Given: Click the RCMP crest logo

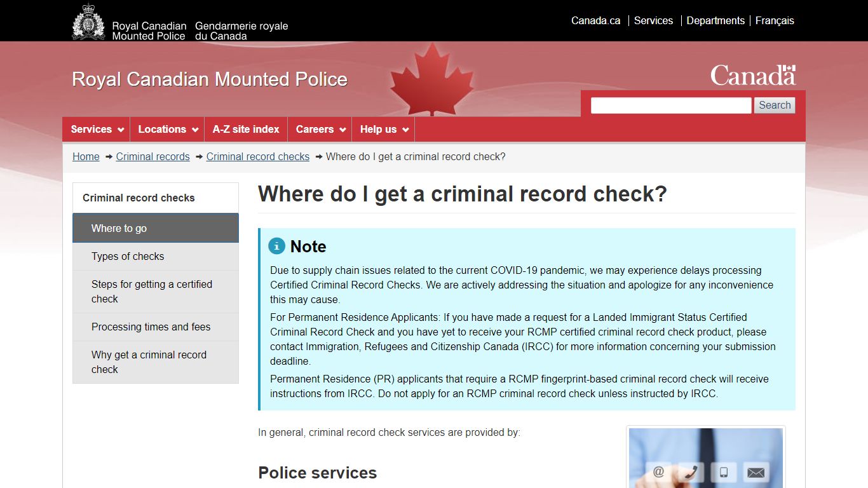Looking at the screenshot, I should (88, 22).
